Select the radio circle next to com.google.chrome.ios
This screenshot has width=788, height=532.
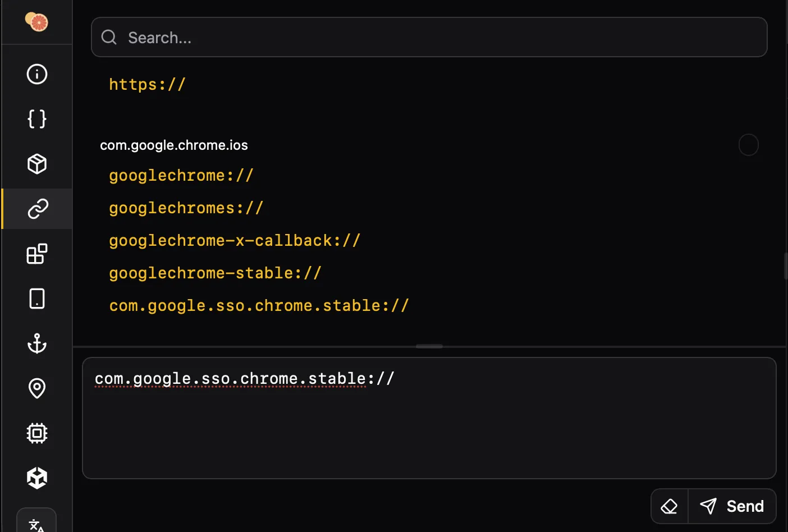pyautogui.click(x=748, y=145)
